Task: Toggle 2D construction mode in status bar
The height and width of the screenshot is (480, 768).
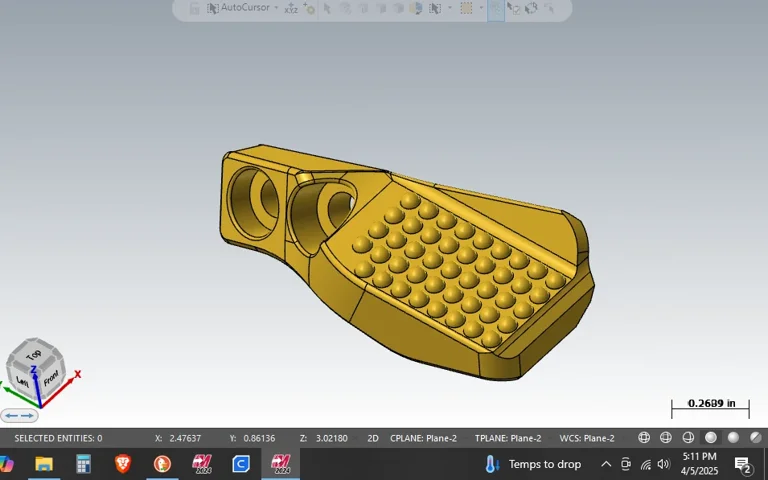Action: [x=373, y=438]
